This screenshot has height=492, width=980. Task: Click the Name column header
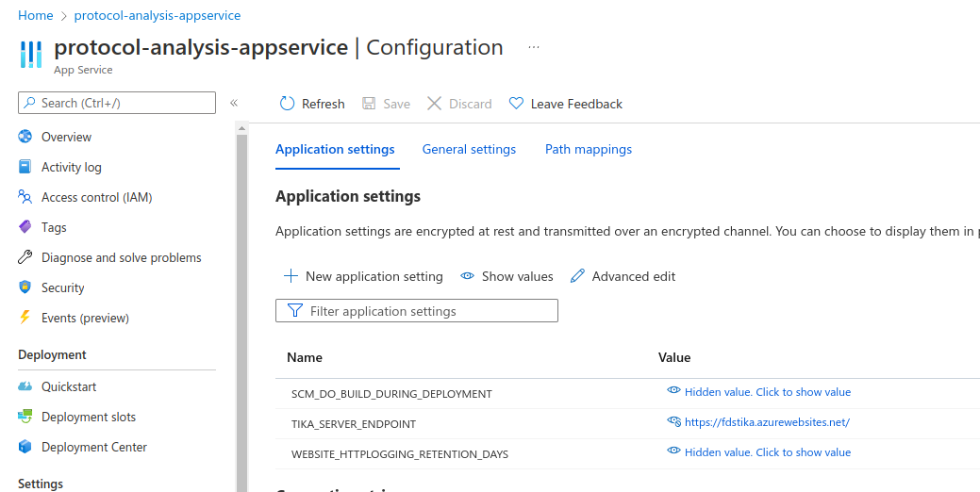click(x=305, y=358)
